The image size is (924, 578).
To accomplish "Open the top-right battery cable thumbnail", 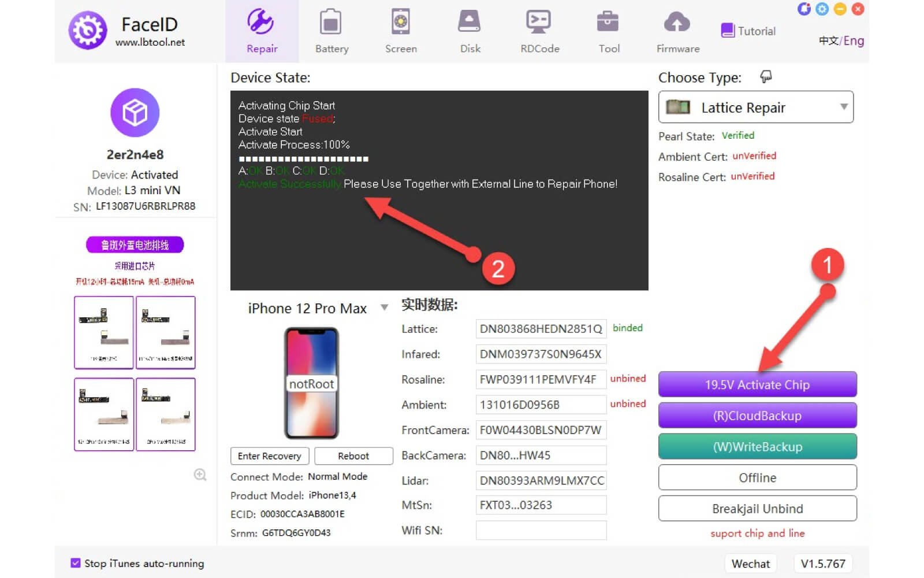I will pyautogui.click(x=166, y=332).
